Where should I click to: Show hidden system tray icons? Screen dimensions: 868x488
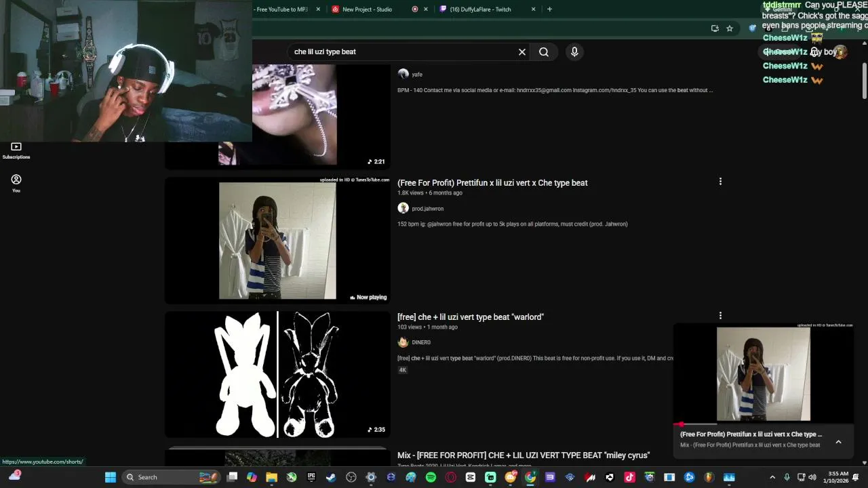[x=772, y=477]
